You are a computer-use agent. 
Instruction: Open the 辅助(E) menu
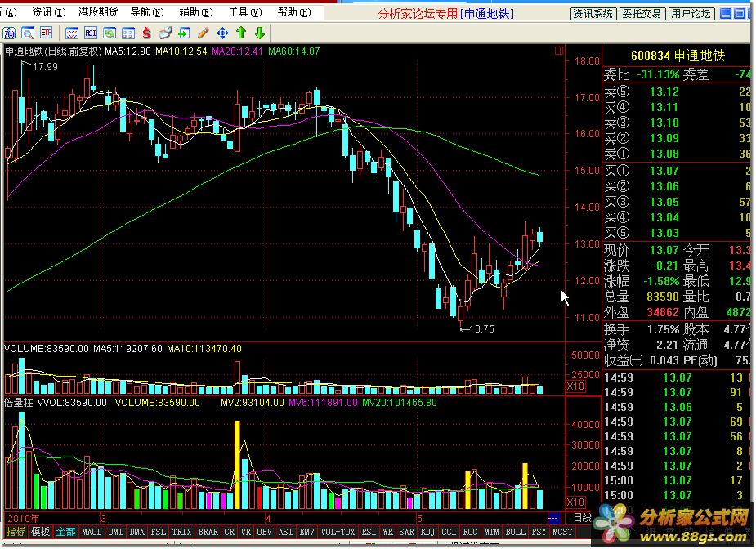196,12
